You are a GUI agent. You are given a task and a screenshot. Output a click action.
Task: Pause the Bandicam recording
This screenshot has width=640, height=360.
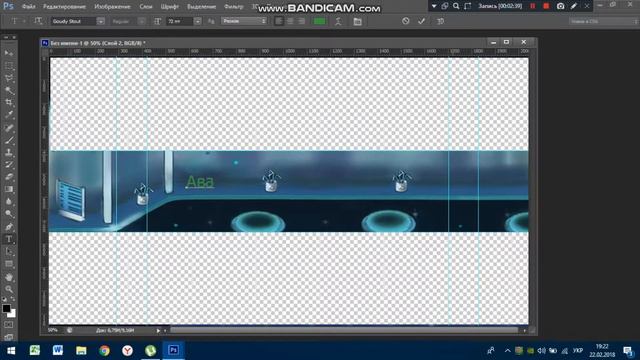[533, 6]
